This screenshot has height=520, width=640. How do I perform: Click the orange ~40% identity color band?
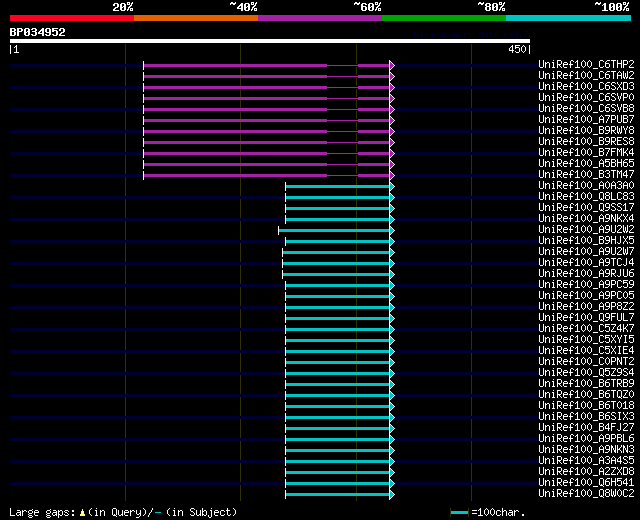196,18
